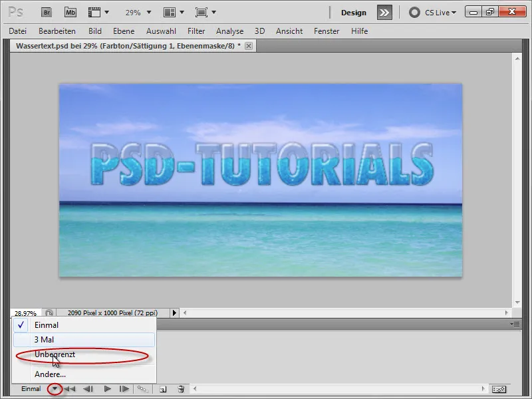Image resolution: width=532 pixels, height=399 pixels.
Task: Expand the Arrange Documents dropdown arrow
Action: (182, 13)
